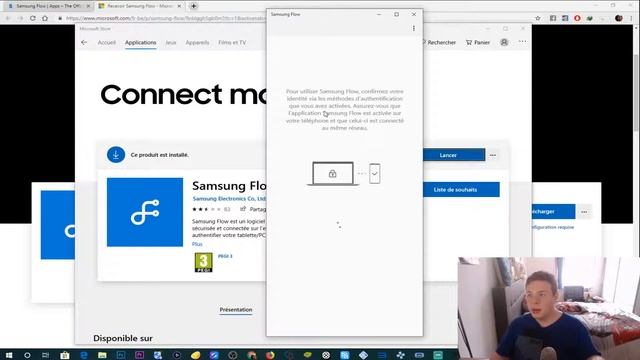Open Windows Start menu
This screenshot has height=360, width=640.
pos(9,355)
